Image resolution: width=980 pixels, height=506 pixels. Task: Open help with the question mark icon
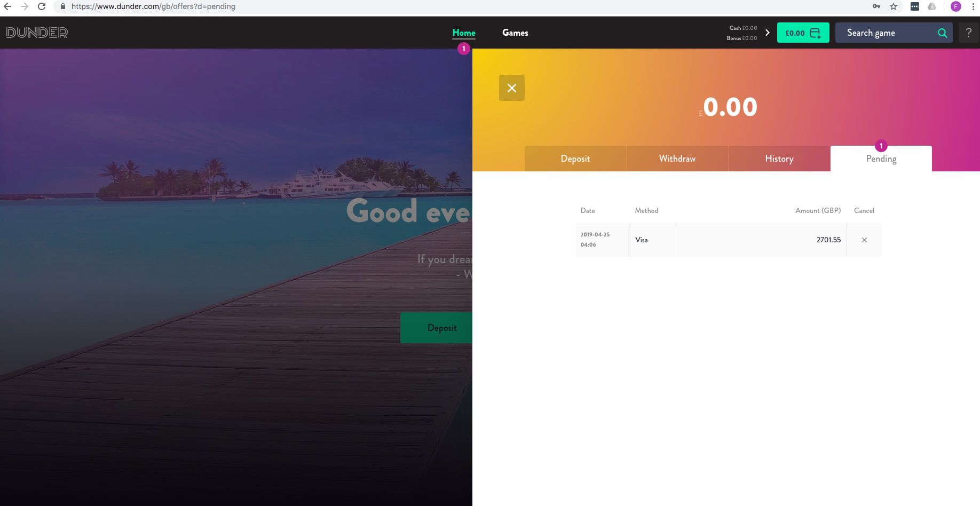pyautogui.click(x=969, y=33)
